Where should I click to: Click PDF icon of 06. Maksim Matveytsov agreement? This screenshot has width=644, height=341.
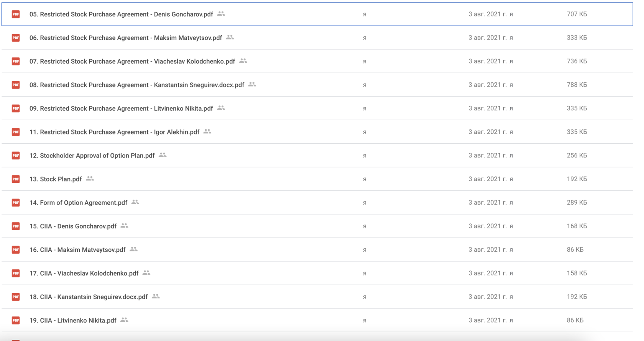[x=16, y=38]
